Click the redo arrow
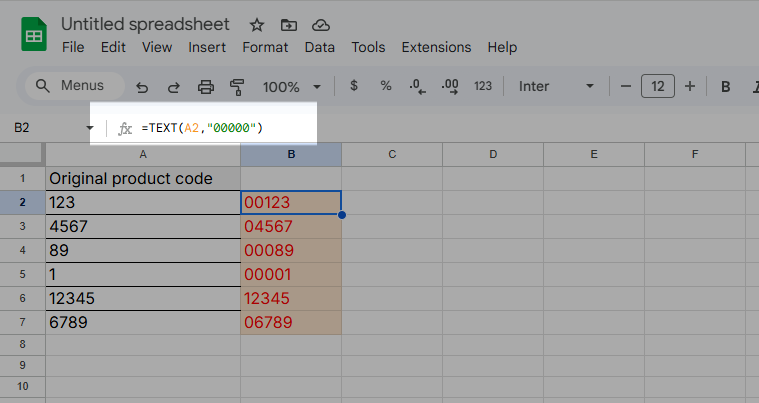The height and width of the screenshot is (403, 759). click(x=173, y=87)
